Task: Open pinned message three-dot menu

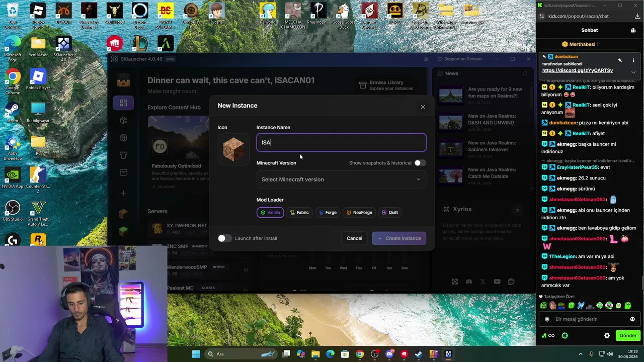Action: [633, 60]
